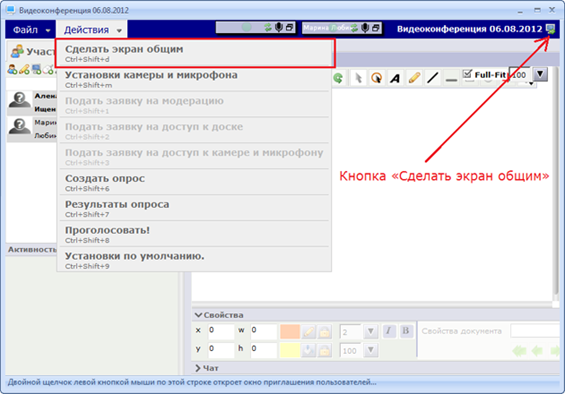Click the single left green arrow for previous page
565x394 pixels.
point(537,350)
